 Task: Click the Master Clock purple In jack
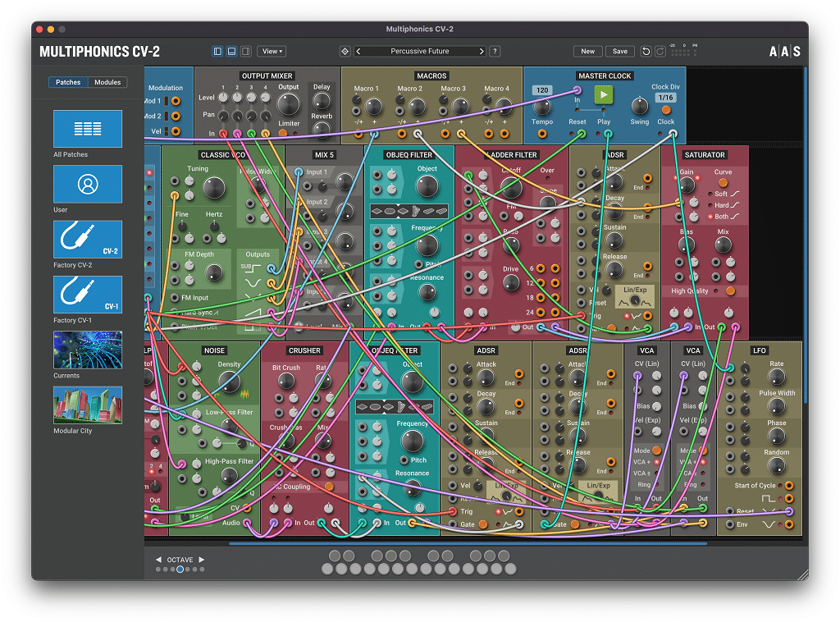pos(577,90)
